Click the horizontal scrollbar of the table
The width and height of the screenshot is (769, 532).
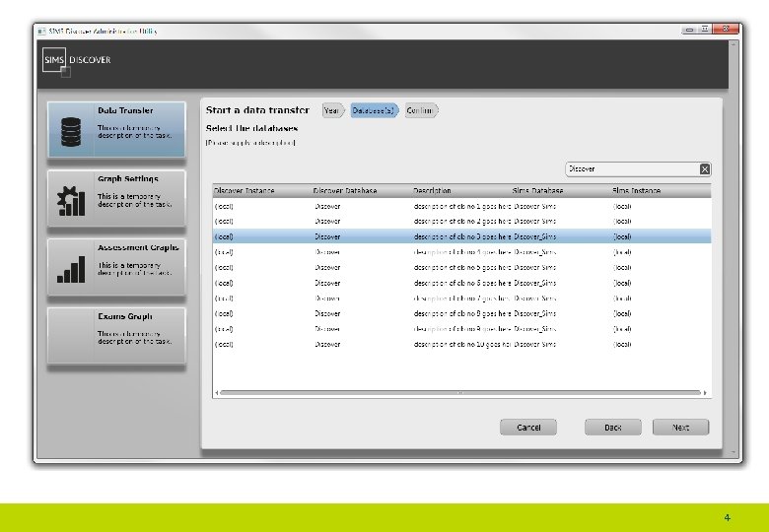pyautogui.click(x=460, y=393)
